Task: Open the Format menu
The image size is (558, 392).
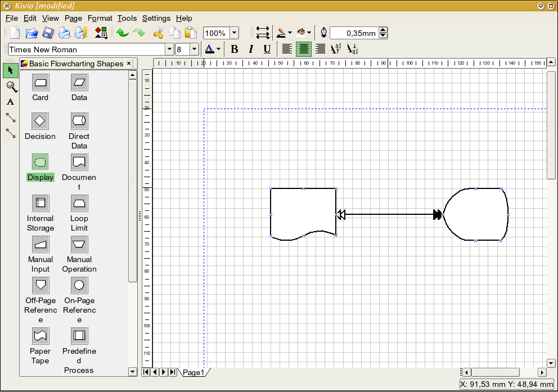Action: coord(100,18)
